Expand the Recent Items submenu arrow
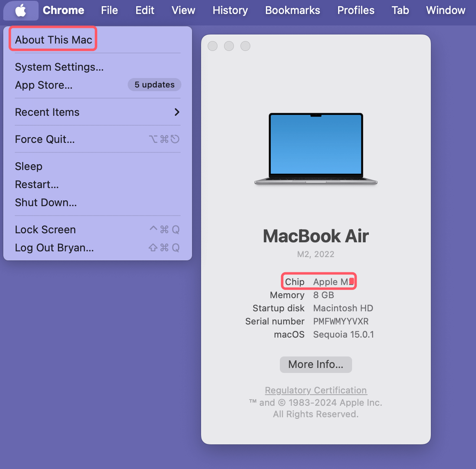This screenshot has height=469, width=476. (177, 112)
